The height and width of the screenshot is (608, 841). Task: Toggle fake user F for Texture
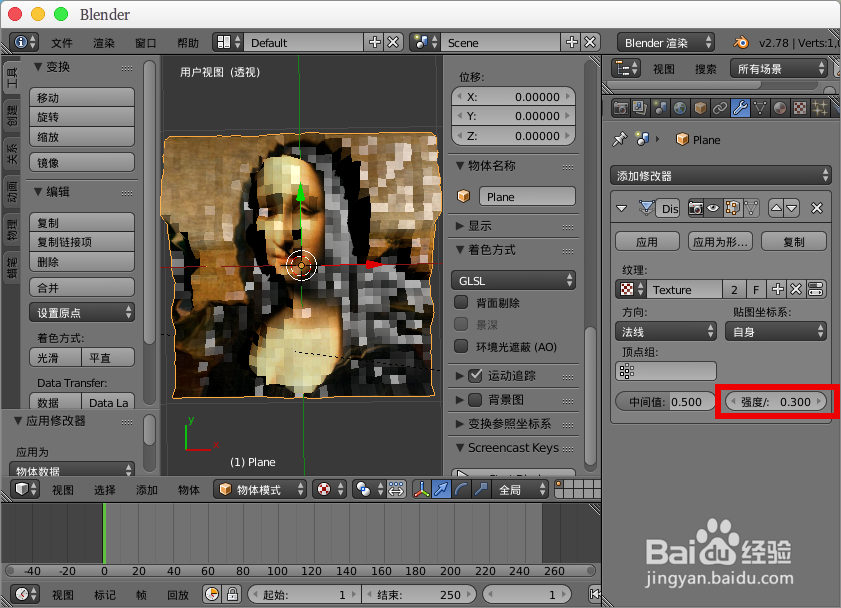[x=756, y=290]
